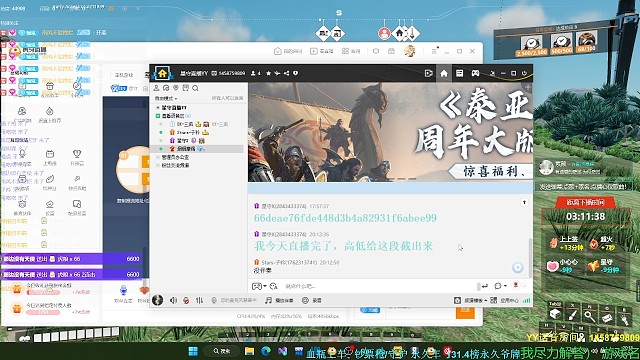
Task: Open Visual Studio from the taskbar
Action: point(282,351)
